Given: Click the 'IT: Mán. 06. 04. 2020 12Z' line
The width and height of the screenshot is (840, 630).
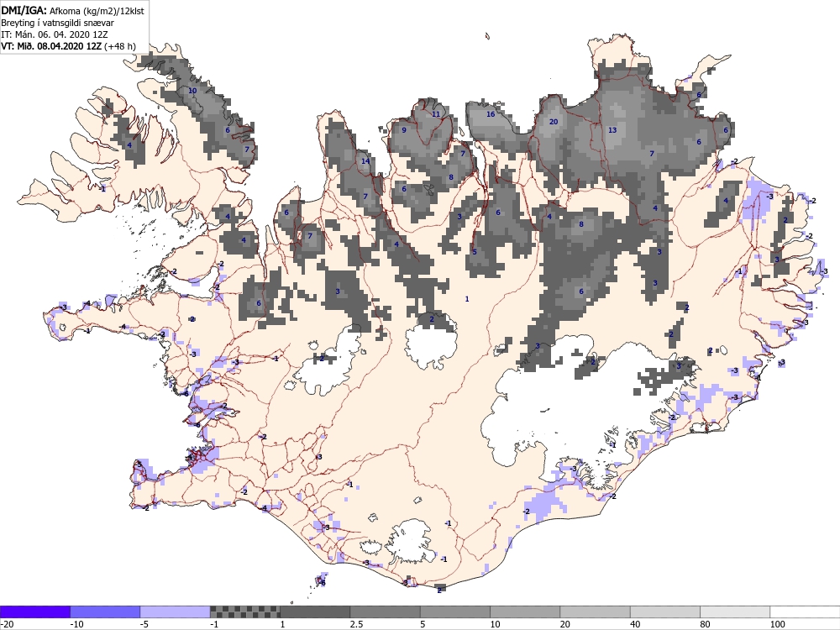Looking at the screenshot, I should tap(55, 34).
